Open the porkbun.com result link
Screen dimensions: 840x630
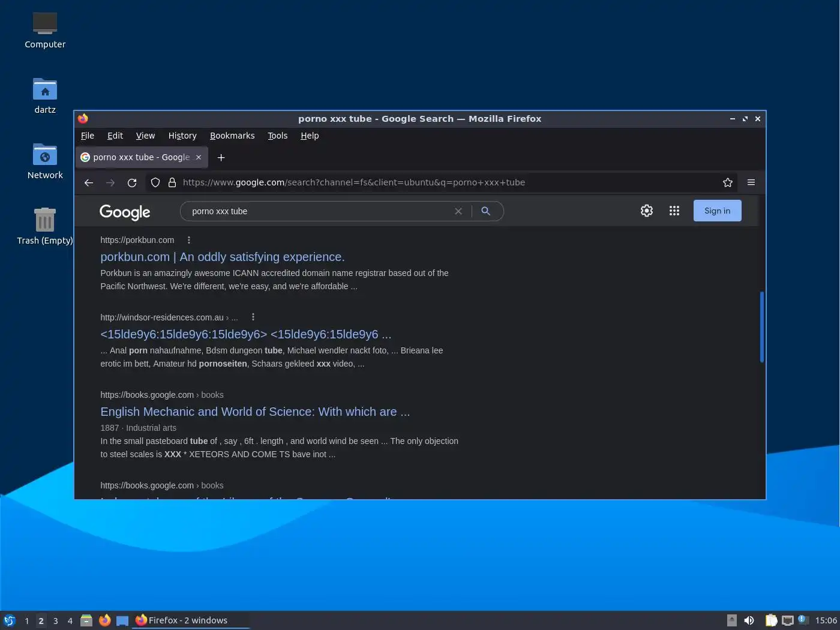click(223, 257)
